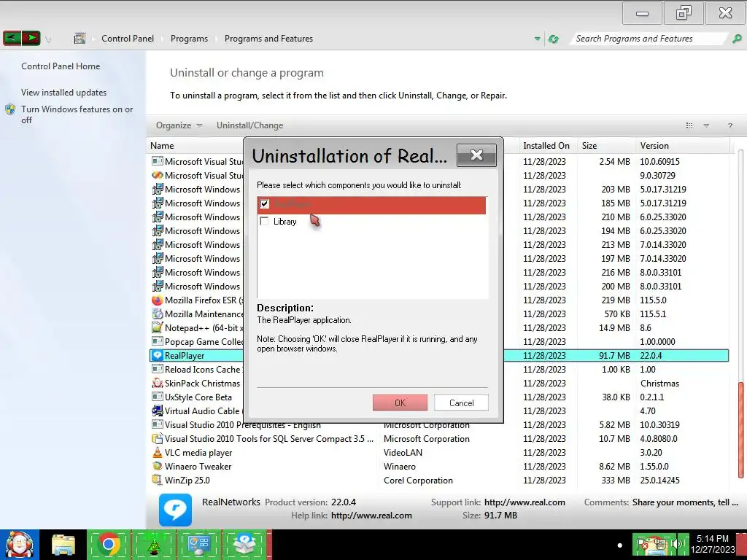Open the address bar history dropdown
Viewport: 747px width, 560px height.
click(x=538, y=39)
